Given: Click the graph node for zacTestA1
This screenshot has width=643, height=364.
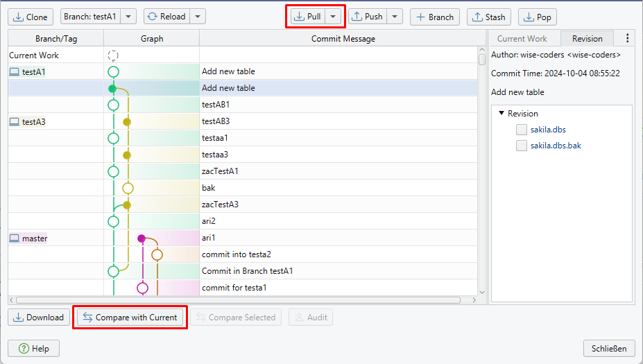Looking at the screenshot, I should coord(114,171).
